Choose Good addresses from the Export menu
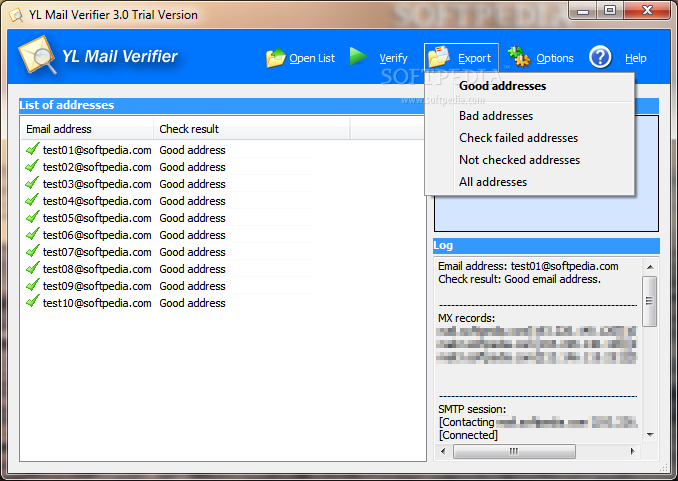Viewport: 678px width, 481px height. 530,86
